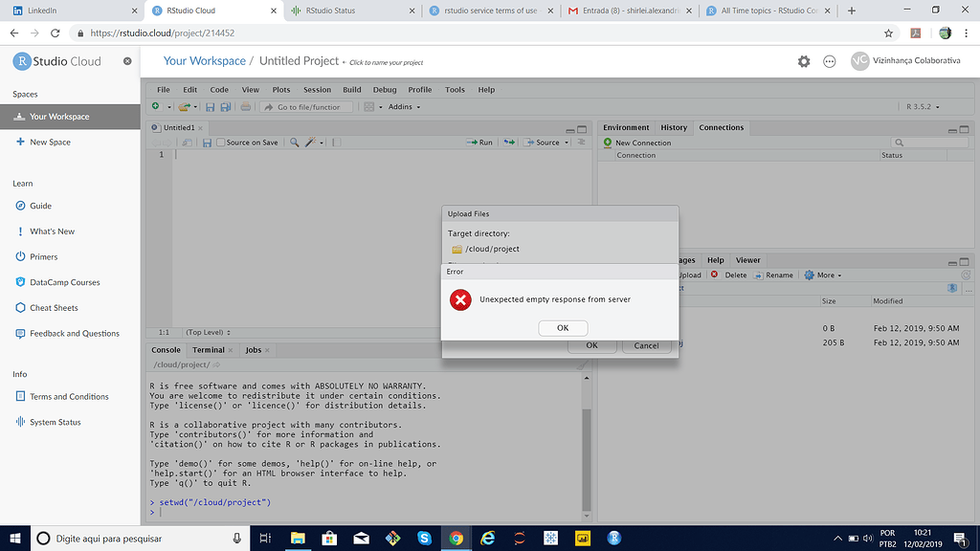Click Cancel in Upload Files dialog

coord(646,346)
